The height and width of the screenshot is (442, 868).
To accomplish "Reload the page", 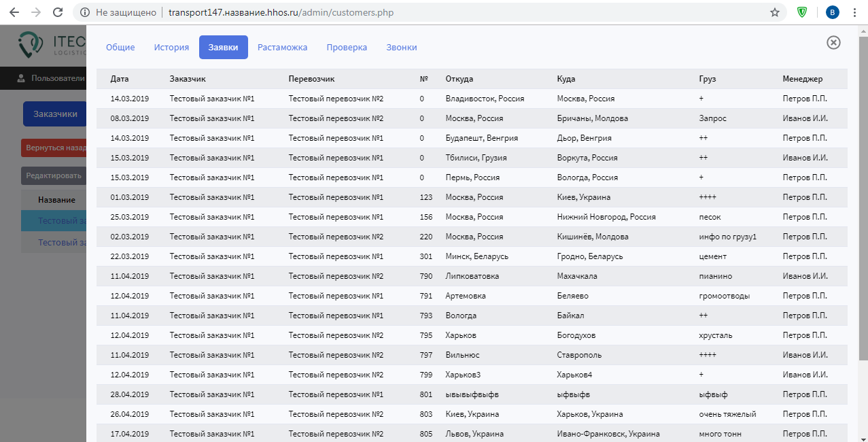I will pyautogui.click(x=58, y=12).
